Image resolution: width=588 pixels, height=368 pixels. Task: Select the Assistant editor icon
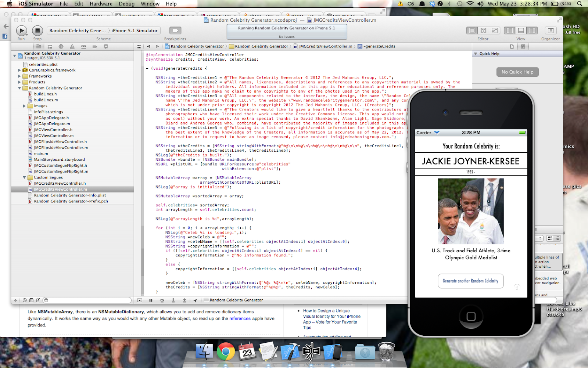(484, 30)
